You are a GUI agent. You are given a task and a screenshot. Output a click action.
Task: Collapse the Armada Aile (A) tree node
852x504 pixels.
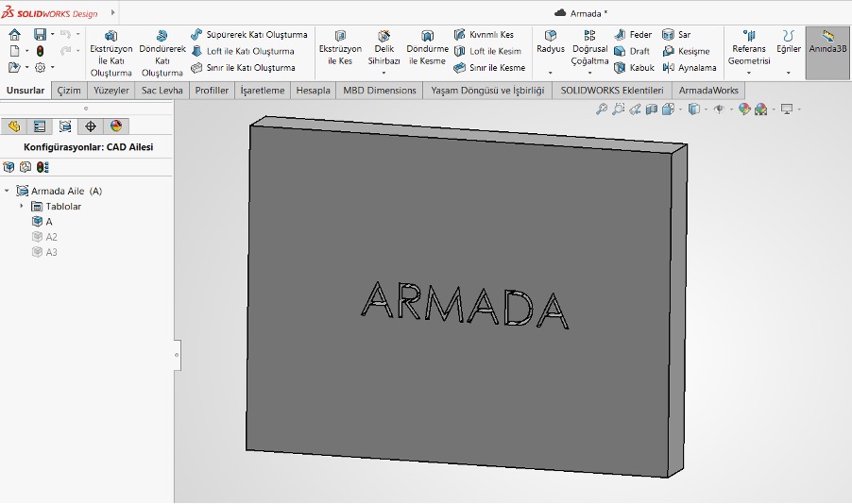7,191
